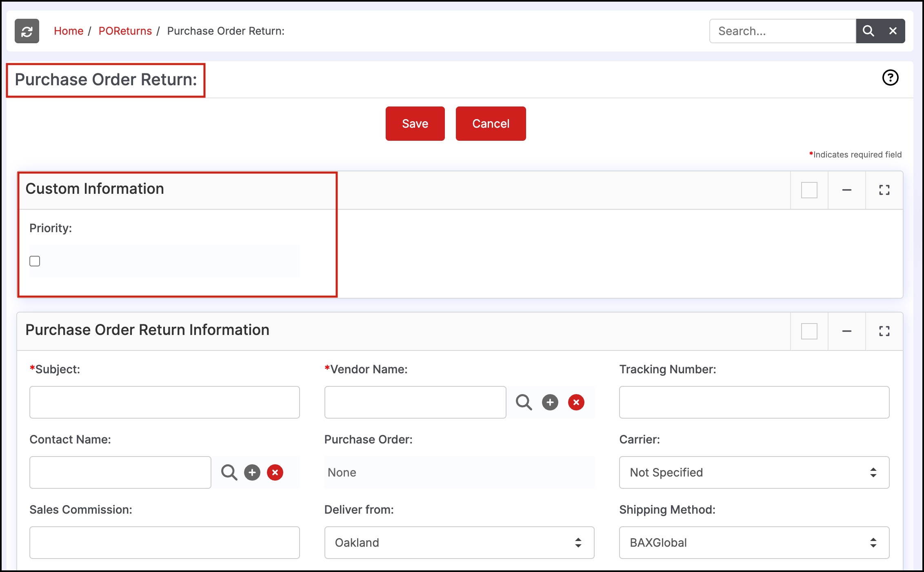Click the Subject input field
Image resolution: width=924 pixels, height=572 pixels.
tap(164, 402)
